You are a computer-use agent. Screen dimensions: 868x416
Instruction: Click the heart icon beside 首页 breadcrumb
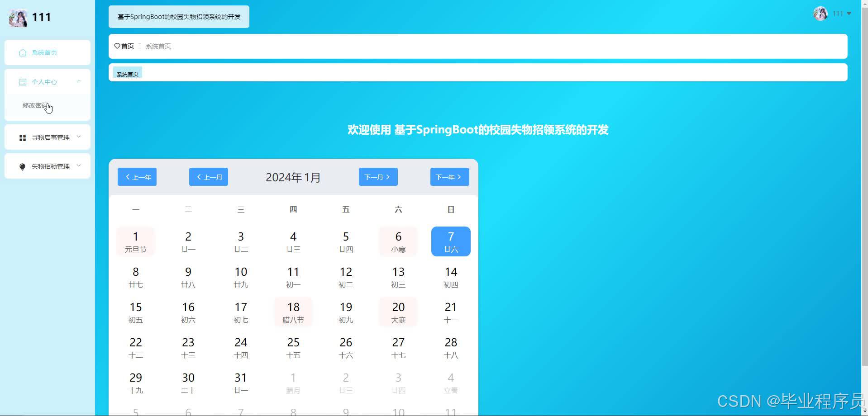[117, 46]
